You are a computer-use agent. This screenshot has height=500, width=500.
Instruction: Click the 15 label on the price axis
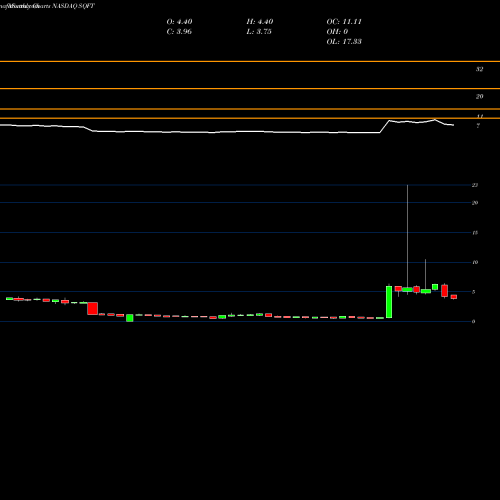475,233
